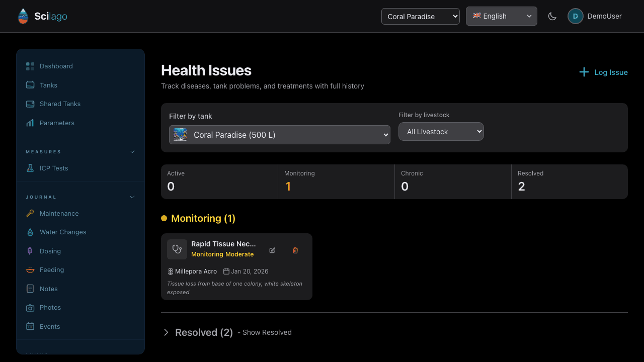Open the Feeding menu item

pyautogui.click(x=80, y=270)
